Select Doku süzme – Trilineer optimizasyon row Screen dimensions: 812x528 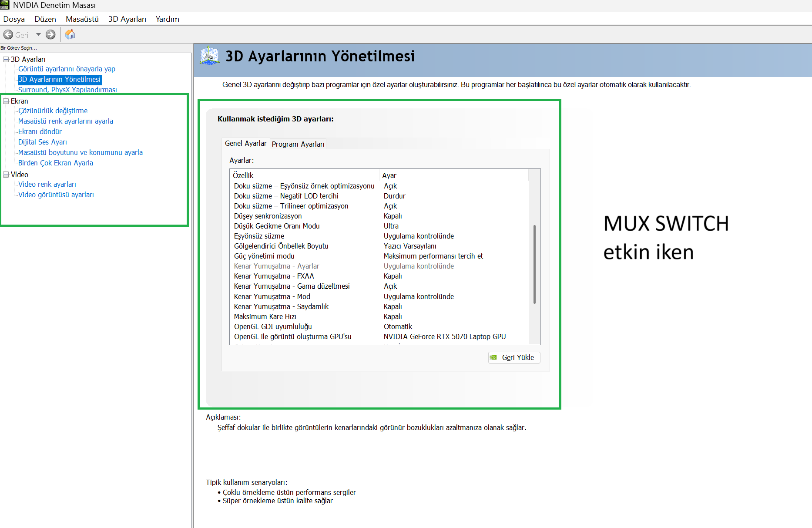[379, 206]
